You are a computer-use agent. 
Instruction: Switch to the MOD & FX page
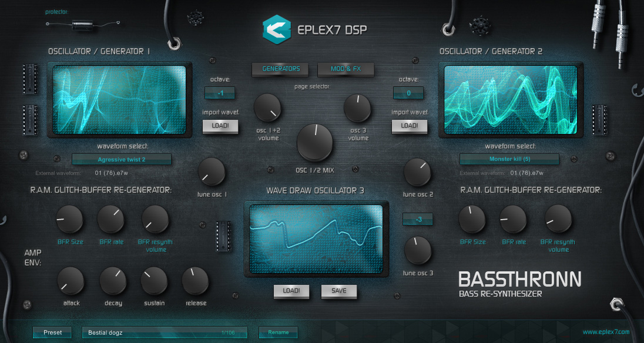(x=346, y=69)
